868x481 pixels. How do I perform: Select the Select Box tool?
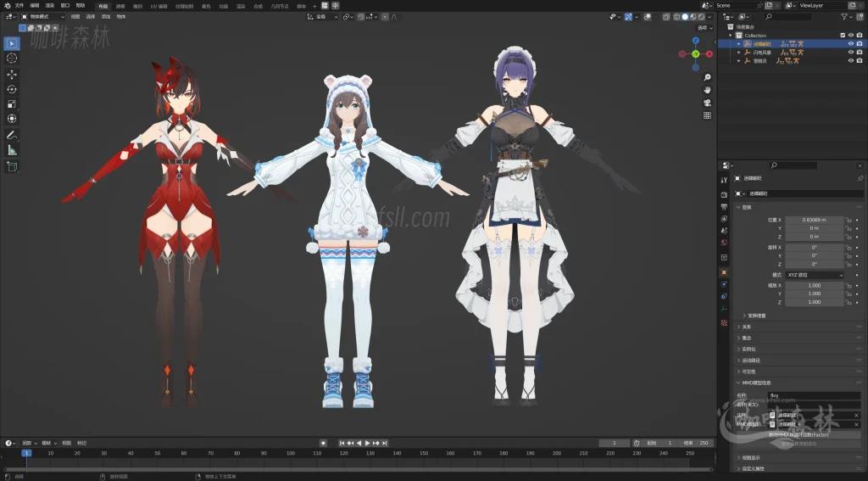tap(12, 43)
